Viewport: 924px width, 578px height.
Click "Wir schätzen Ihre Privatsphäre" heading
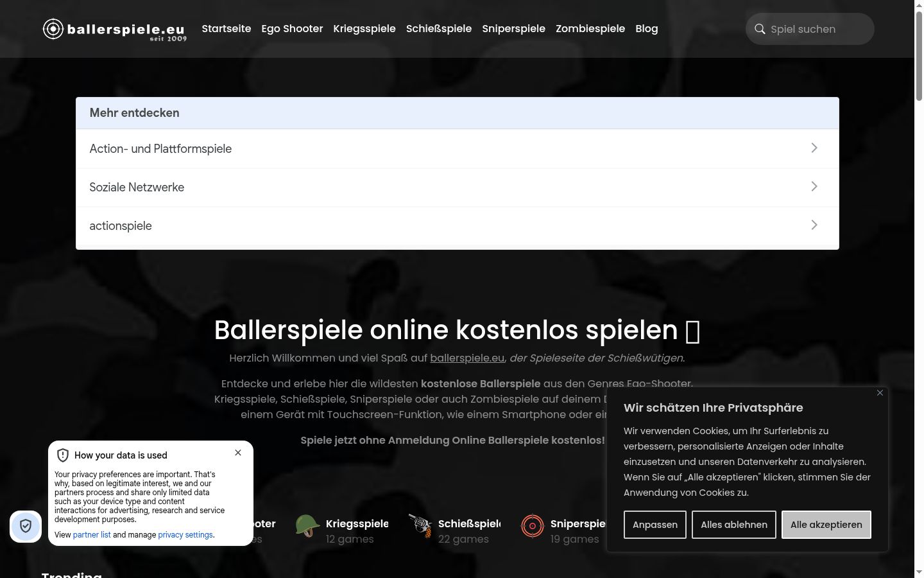[x=713, y=408]
